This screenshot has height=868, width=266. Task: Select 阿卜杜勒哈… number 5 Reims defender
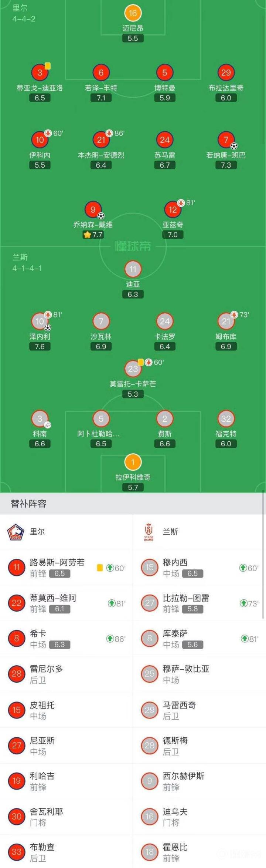[101, 419]
